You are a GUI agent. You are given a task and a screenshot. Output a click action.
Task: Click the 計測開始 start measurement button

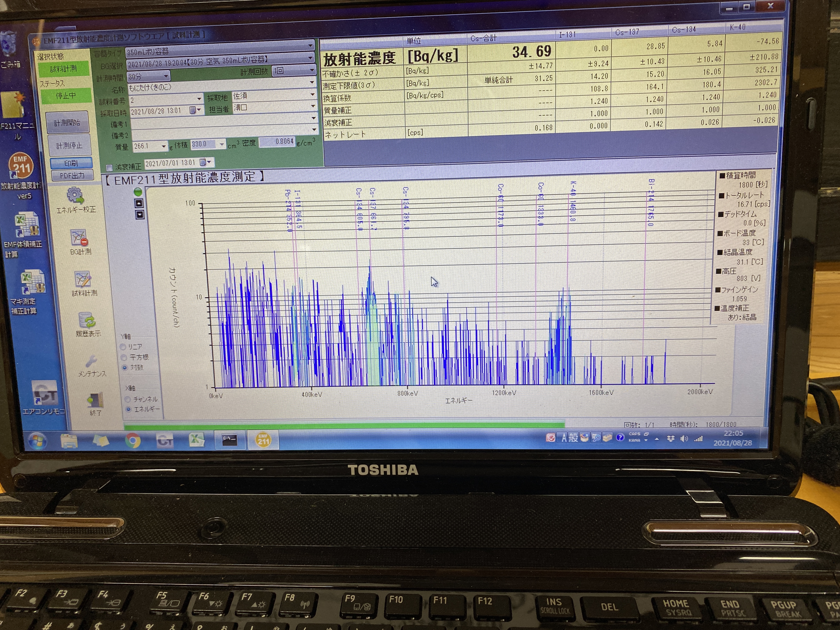pos(67,123)
